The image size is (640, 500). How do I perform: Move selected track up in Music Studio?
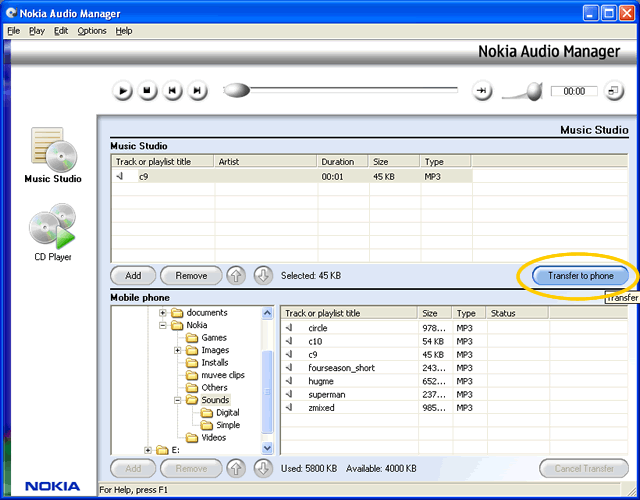point(236,275)
